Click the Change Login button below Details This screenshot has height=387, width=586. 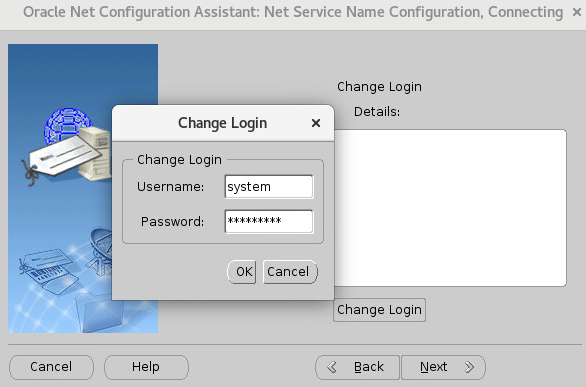click(x=379, y=310)
